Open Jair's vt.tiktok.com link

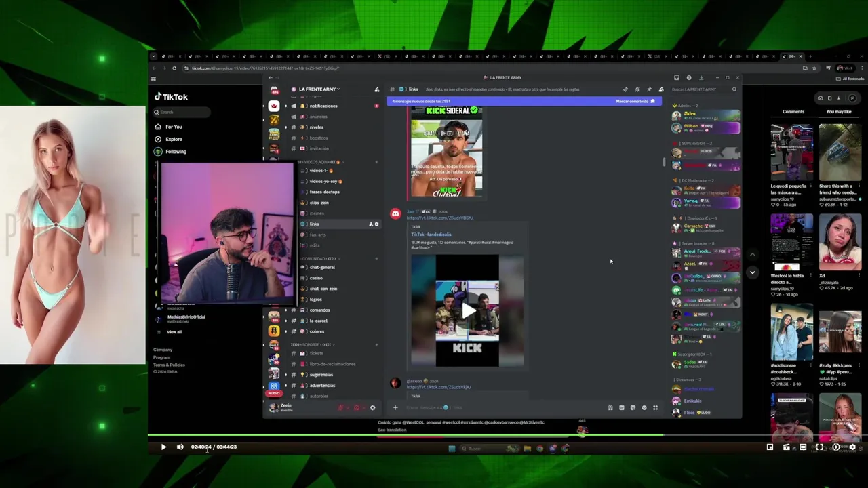point(439,218)
